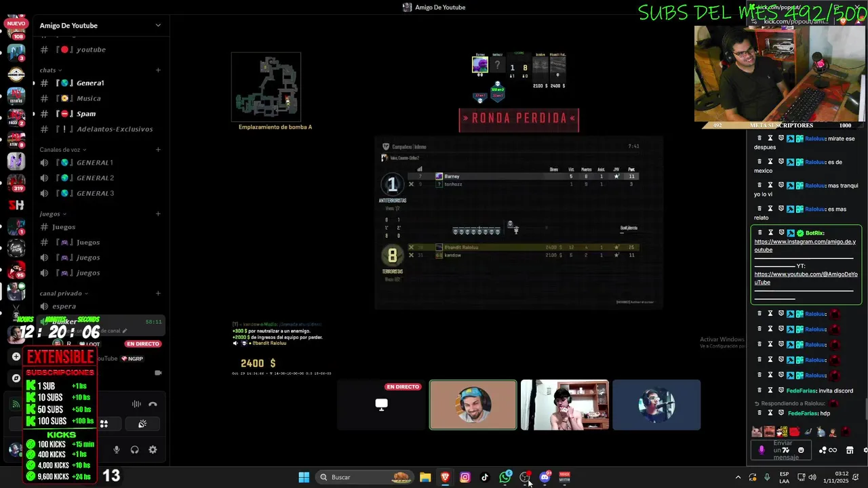
Task: Add a channel to chats category
Action: [158, 70]
